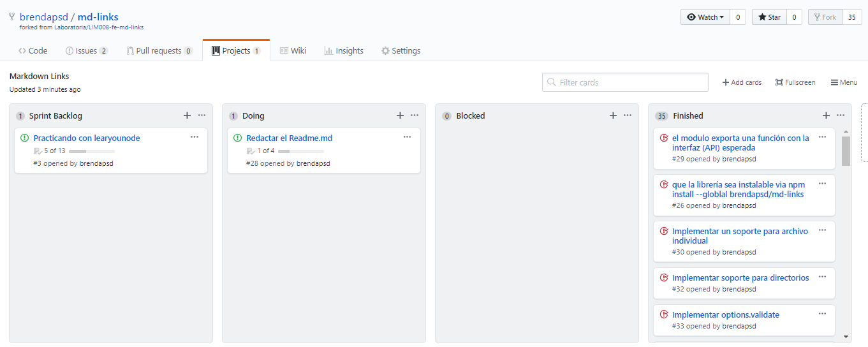This screenshot has height=347, width=868.
Task: Click Finished column scrollbar down arrow
Action: coord(846,336)
